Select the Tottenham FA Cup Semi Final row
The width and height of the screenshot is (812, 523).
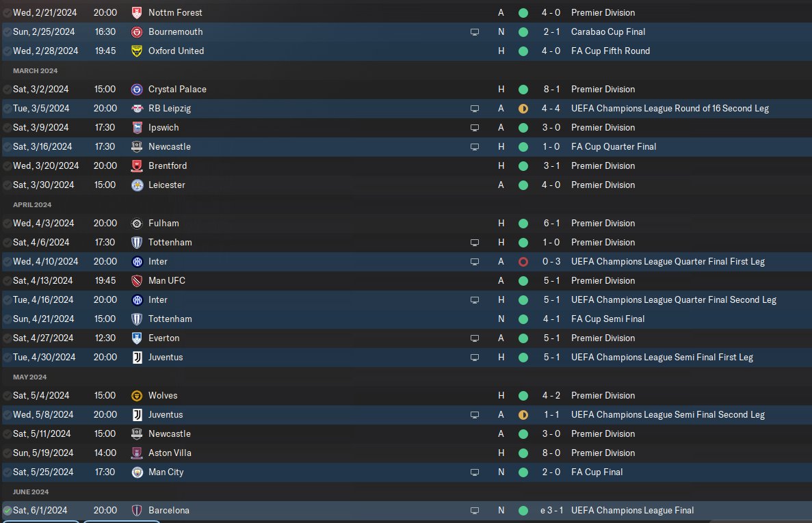(406, 319)
